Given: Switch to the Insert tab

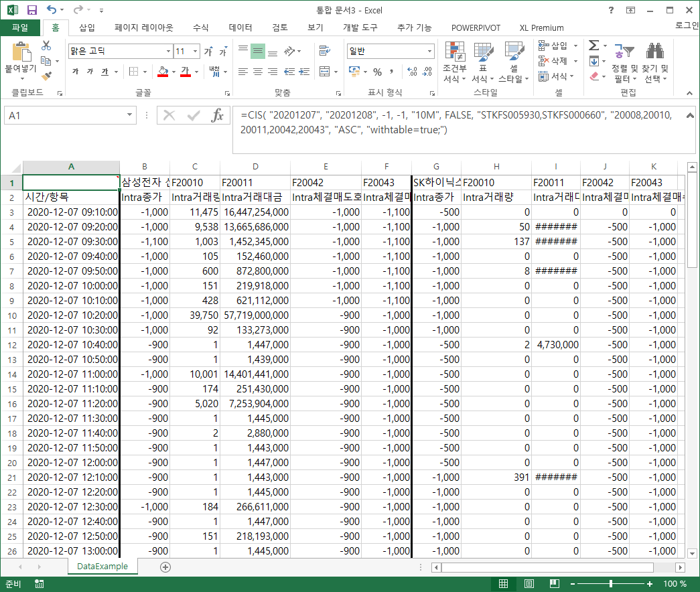Looking at the screenshot, I should [87, 27].
